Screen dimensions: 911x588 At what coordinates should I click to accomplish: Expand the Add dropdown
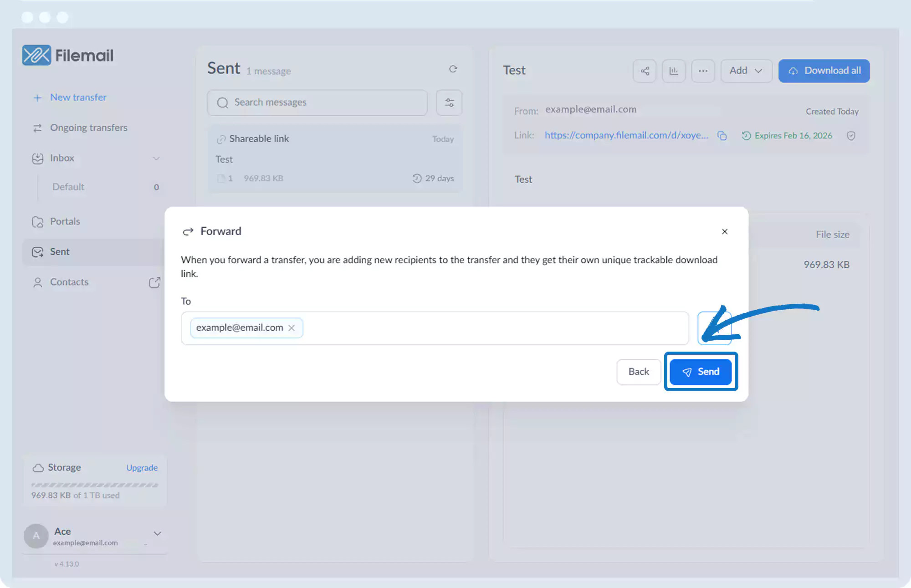(746, 71)
